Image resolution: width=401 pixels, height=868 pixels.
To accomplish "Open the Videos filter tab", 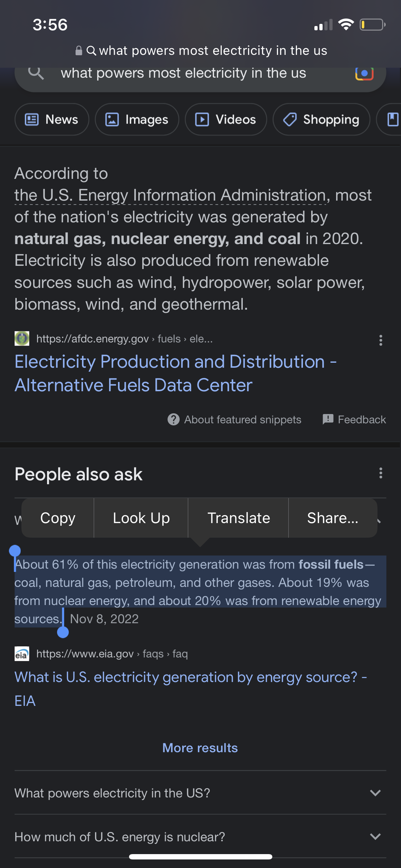I will pos(226,120).
